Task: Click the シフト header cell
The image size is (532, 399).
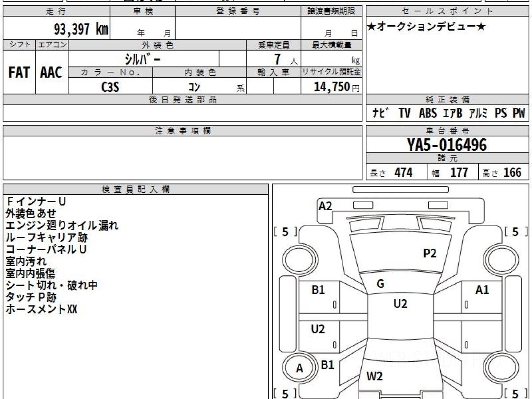Action: (20, 45)
